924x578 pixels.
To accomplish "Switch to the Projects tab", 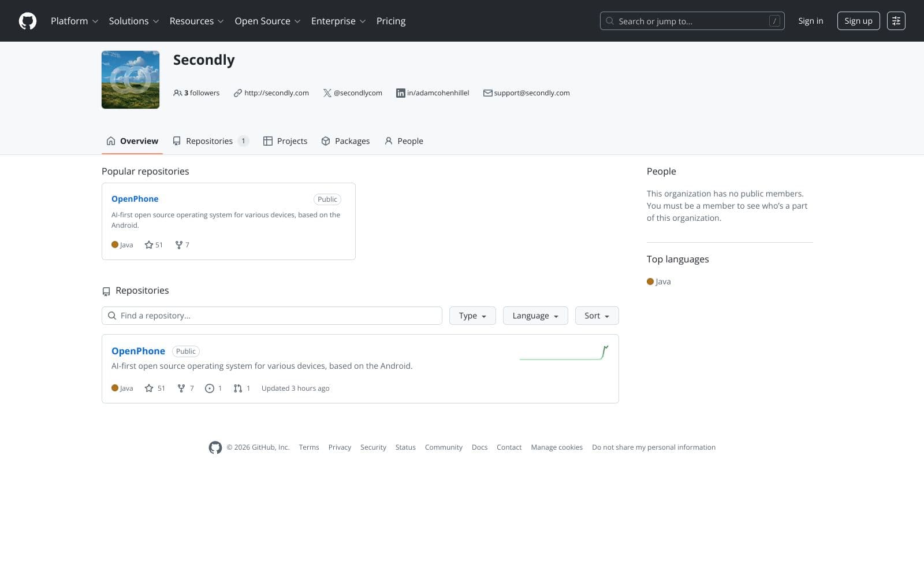I will (x=285, y=141).
